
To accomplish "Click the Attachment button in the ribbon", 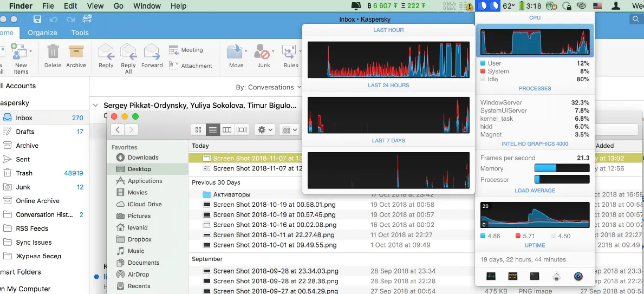I will pyautogui.click(x=191, y=66).
